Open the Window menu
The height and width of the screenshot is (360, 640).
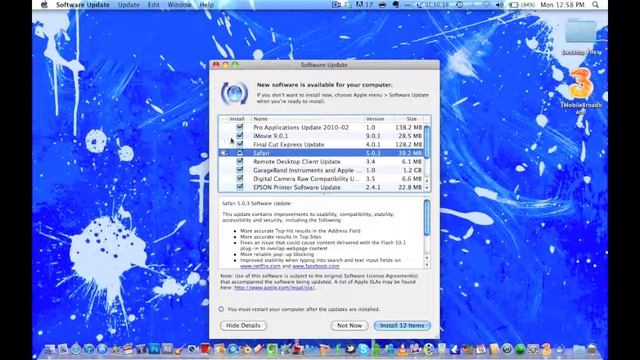click(179, 5)
